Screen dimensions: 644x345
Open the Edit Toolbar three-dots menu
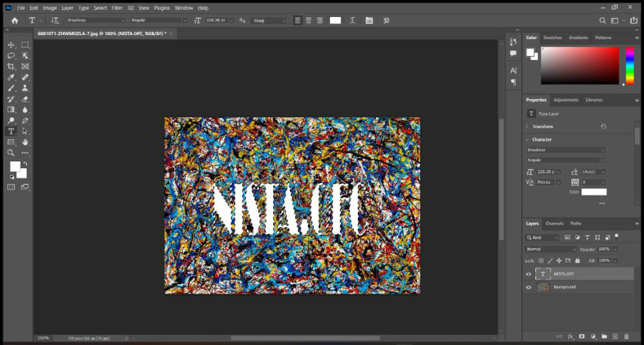pyautogui.click(x=25, y=152)
